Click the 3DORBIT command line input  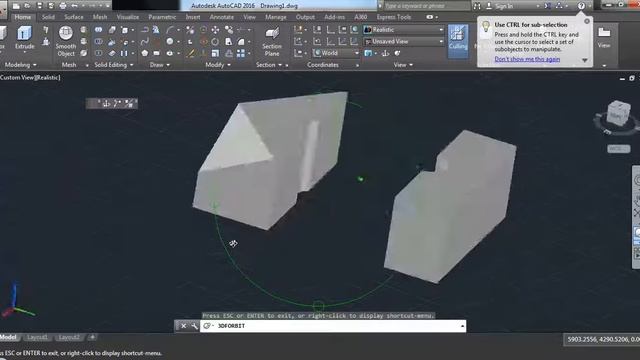[x=333, y=326]
